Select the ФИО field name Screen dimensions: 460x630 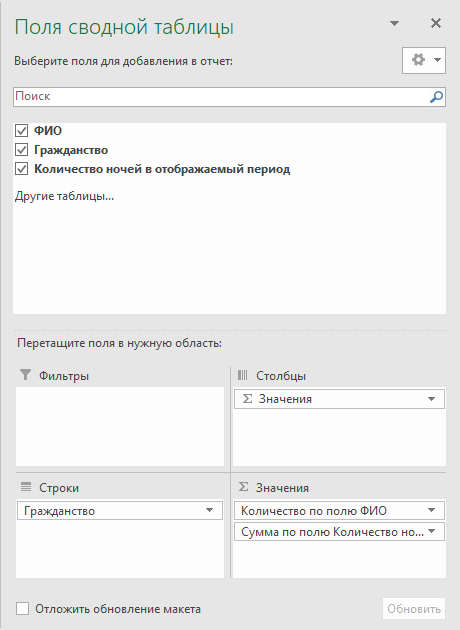(48, 131)
